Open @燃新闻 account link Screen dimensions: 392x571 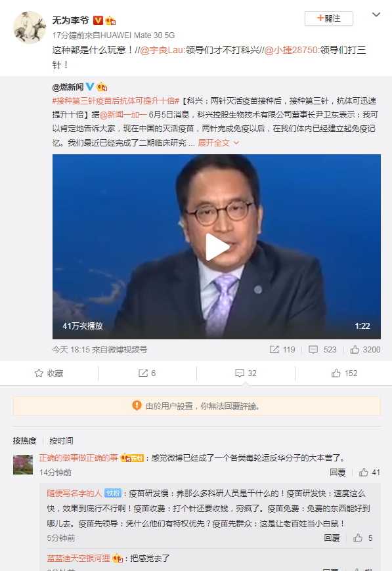pos(68,87)
